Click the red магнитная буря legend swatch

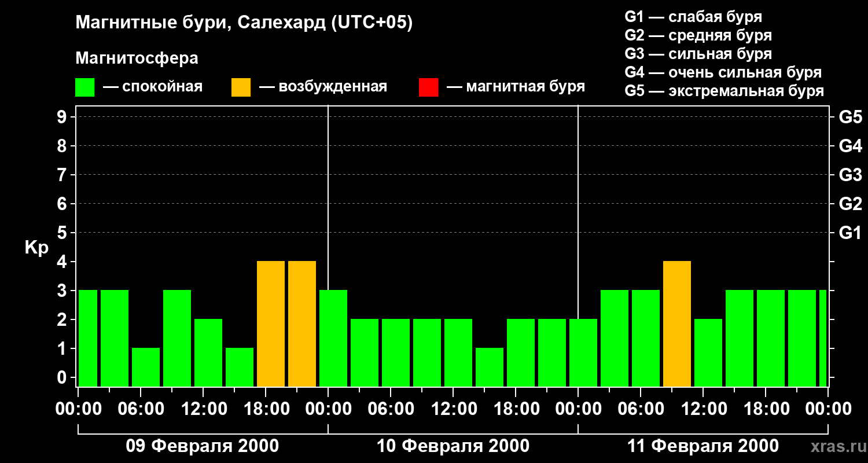tap(428, 87)
